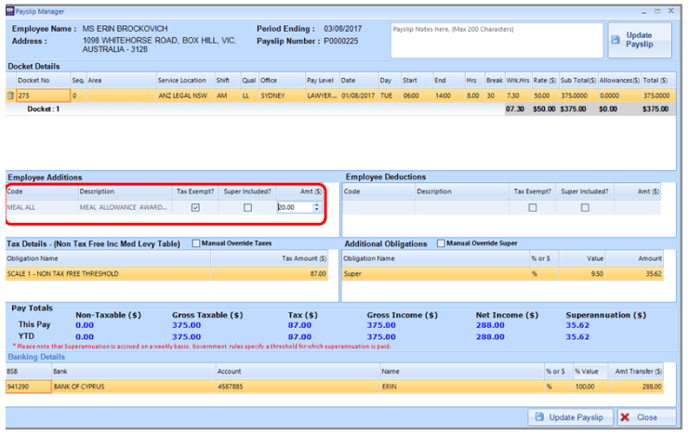Screen dimensions: 688x432
Task: Click the Payslip Notes text box
Action: [497, 40]
